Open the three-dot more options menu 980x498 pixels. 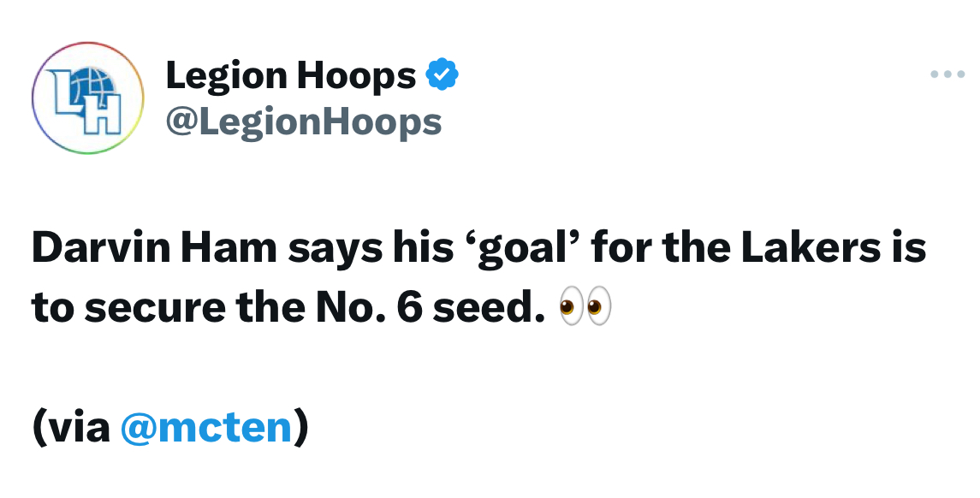pos(947,74)
